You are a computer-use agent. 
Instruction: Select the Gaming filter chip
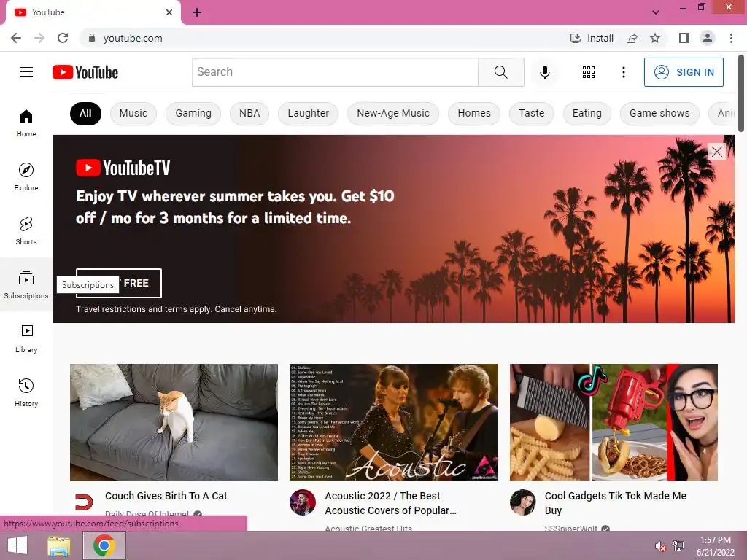point(193,113)
